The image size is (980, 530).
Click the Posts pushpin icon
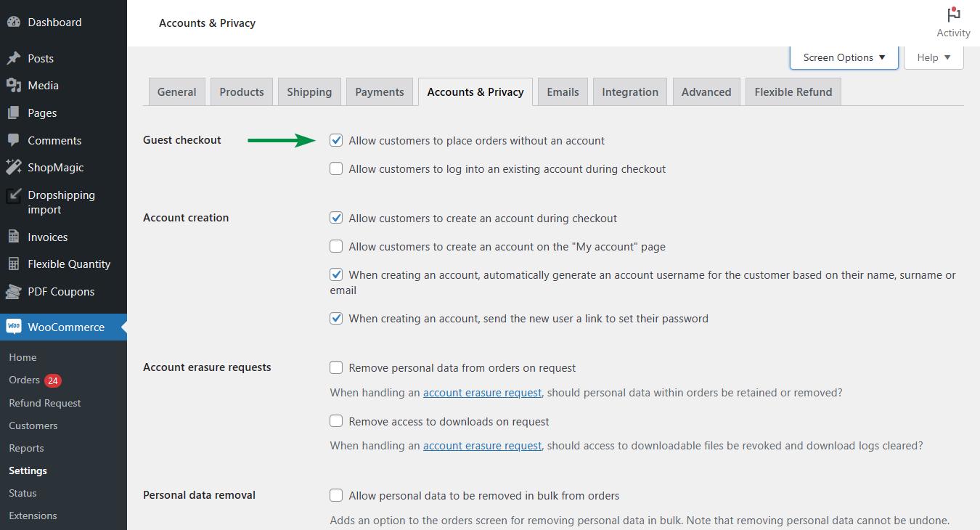tap(13, 58)
